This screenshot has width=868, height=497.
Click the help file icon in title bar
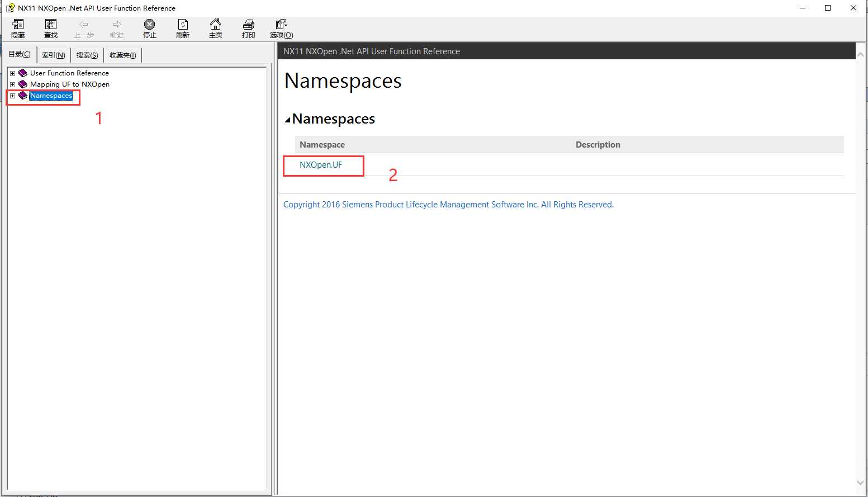(x=10, y=8)
